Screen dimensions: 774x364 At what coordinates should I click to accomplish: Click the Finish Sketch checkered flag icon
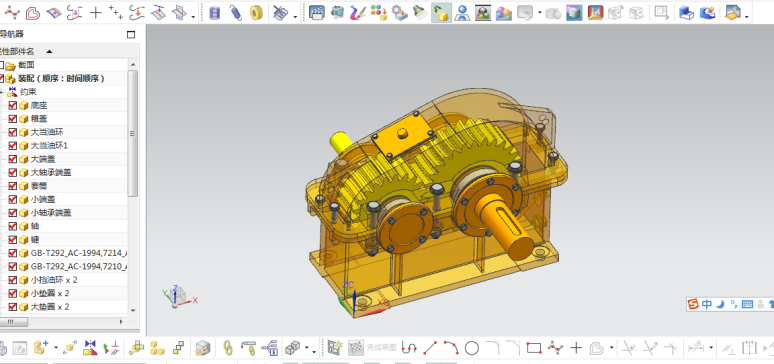[x=355, y=348]
